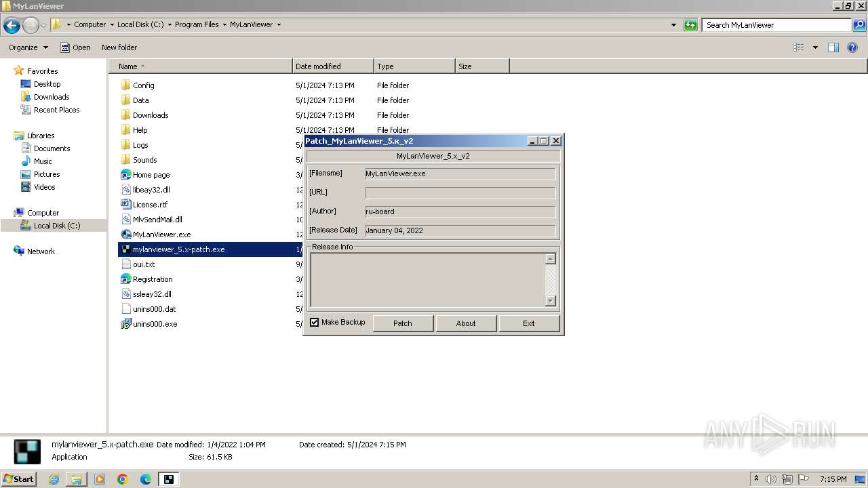Click the patch program taskbar icon
868x488 pixels.
coord(168,479)
